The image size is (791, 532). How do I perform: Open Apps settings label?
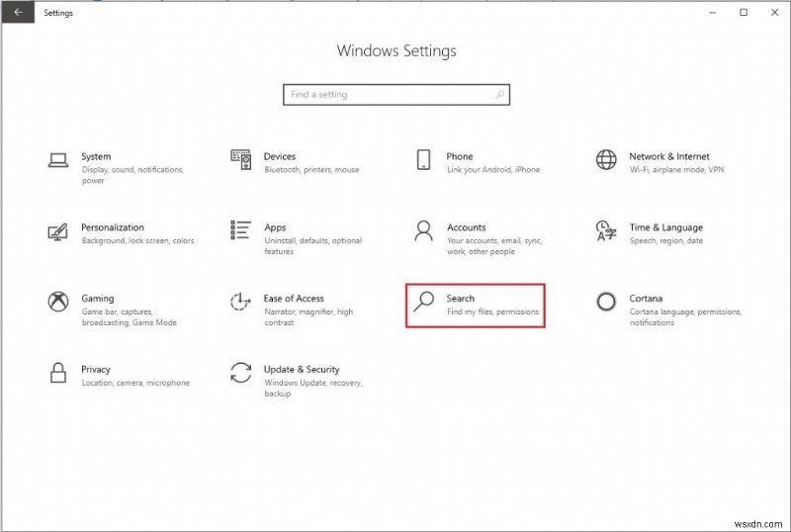click(x=275, y=227)
